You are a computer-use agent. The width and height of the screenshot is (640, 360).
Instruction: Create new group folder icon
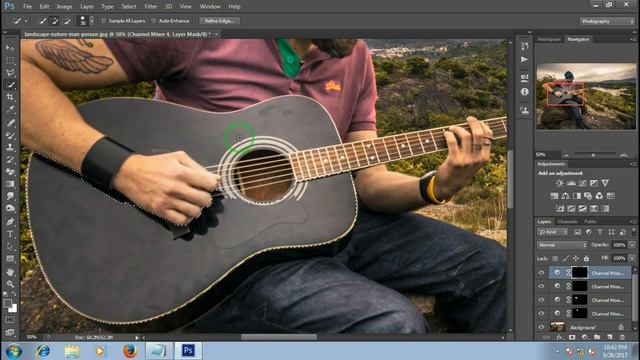597,337
